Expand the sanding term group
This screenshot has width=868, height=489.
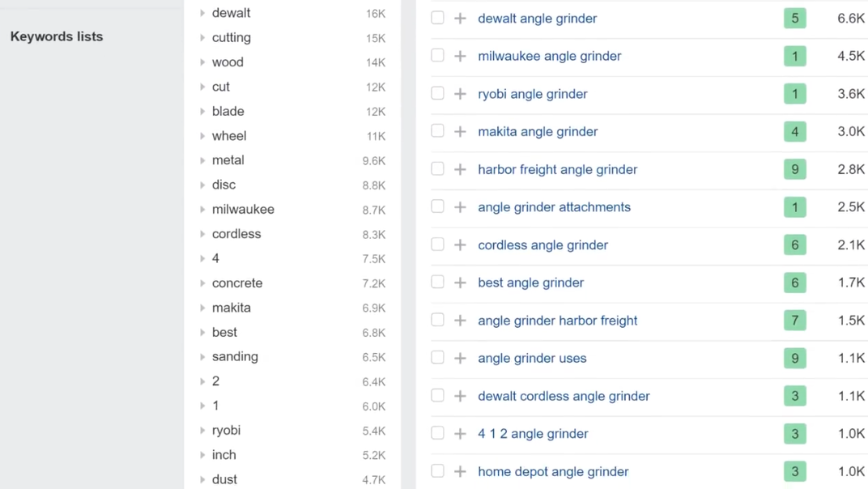pyautogui.click(x=202, y=357)
